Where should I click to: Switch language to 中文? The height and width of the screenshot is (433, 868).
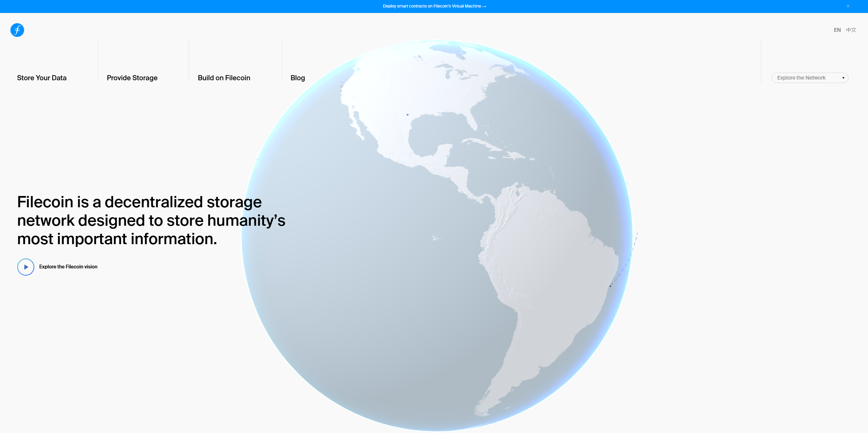851,30
